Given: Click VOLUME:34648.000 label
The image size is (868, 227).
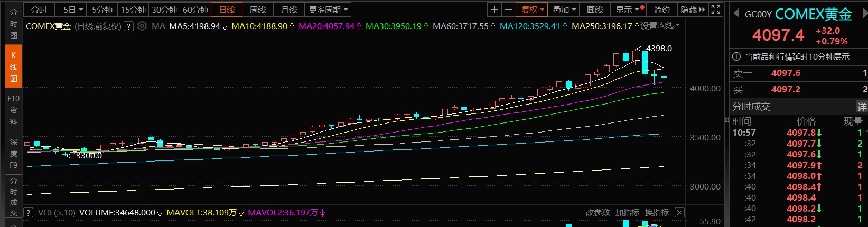Looking at the screenshot, I should (117, 213).
